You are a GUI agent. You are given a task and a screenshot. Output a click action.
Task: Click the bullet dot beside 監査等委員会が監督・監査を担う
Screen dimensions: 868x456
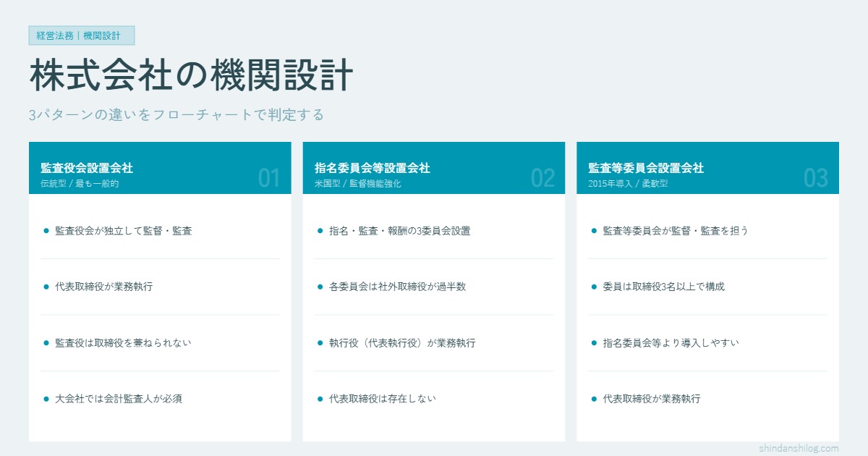pos(594,231)
